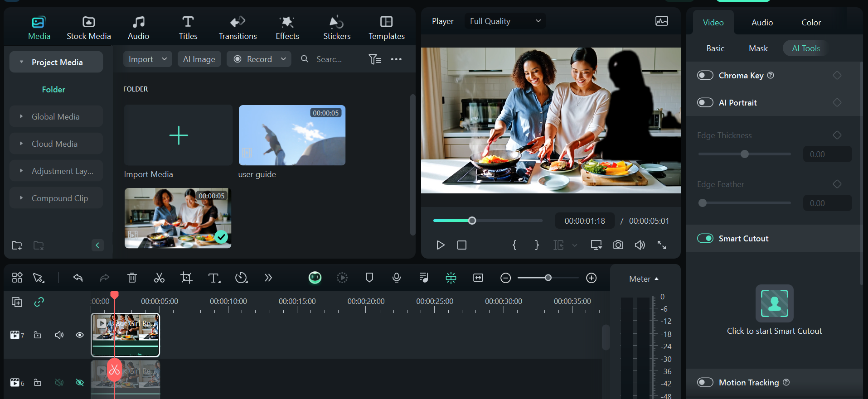The height and width of the screenshot is (399, 868).
Task: Switch to the Color properties tab
Action: (x=811, y=22)
